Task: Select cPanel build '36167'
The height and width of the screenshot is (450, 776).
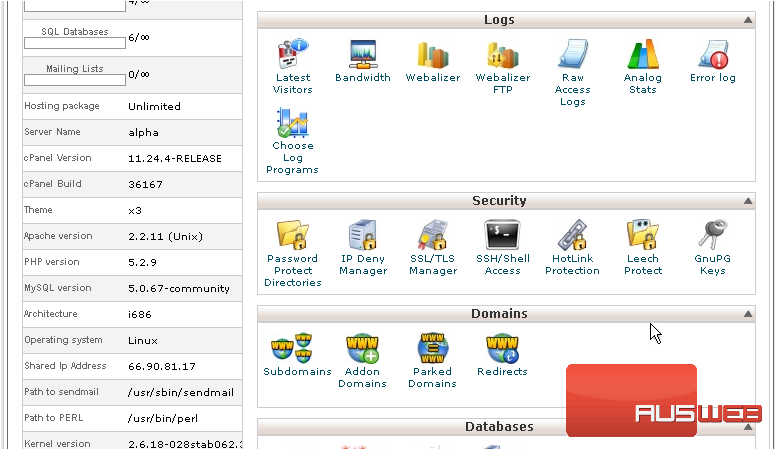Action: 146,185
